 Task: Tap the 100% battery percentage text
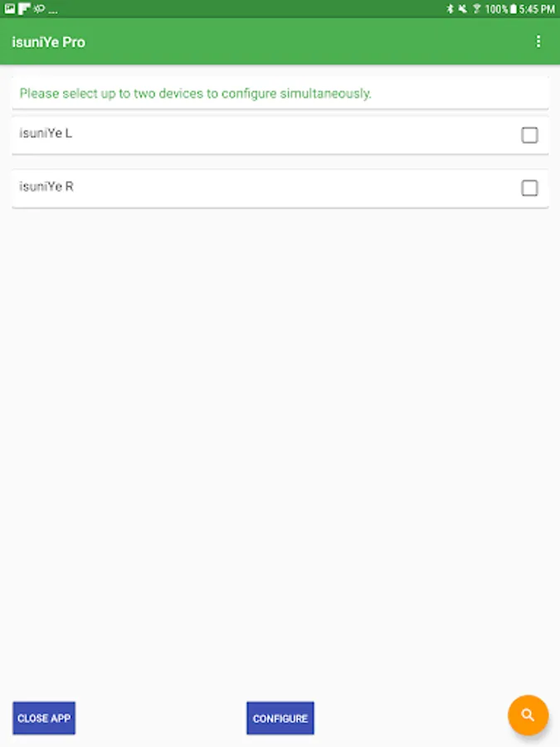point(497,9)
